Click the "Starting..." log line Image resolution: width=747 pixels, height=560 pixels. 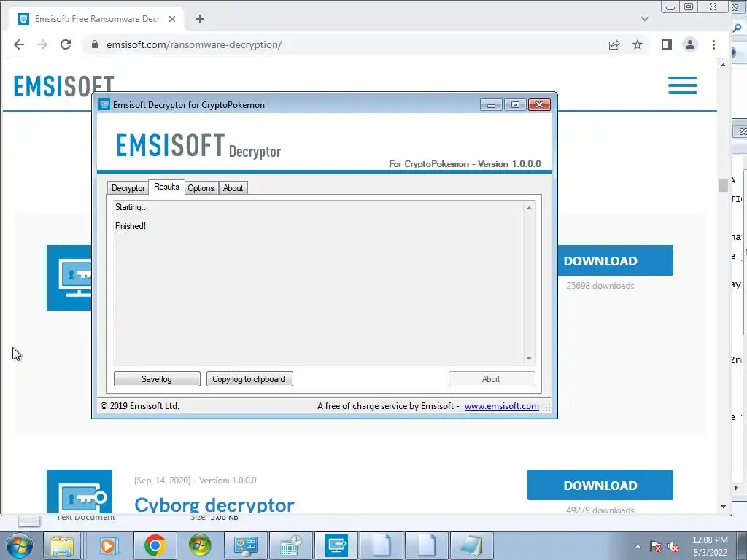(x=131, y=207)
